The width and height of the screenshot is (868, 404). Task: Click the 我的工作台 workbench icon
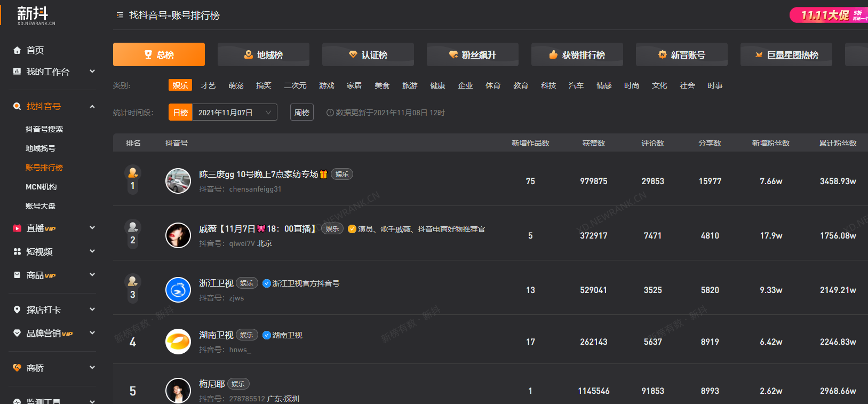[17, 72]
